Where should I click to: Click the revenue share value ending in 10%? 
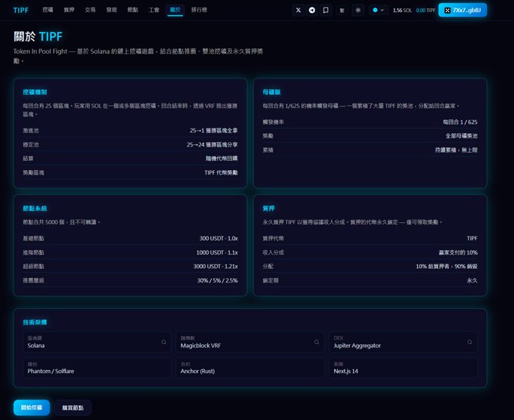(x=458, y=252)
